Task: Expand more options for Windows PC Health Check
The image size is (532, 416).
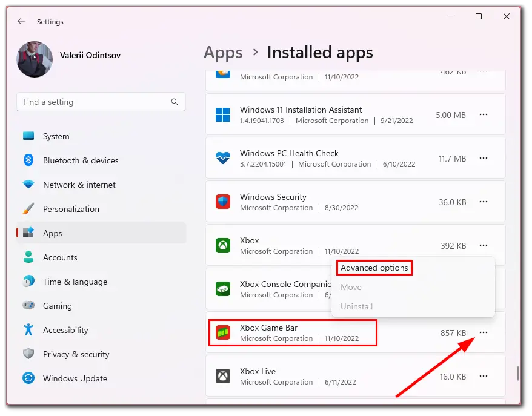Action: 484,158
